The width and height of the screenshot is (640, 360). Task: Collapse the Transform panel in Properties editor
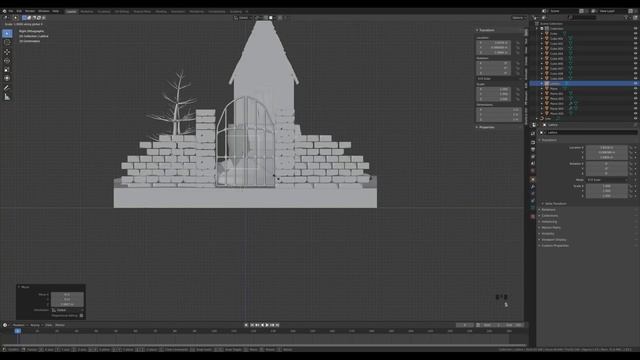click(x=549, y=140)
